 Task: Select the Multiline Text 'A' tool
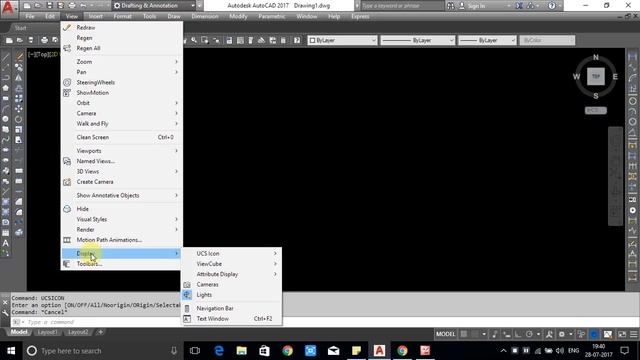(x=6, y=243)
